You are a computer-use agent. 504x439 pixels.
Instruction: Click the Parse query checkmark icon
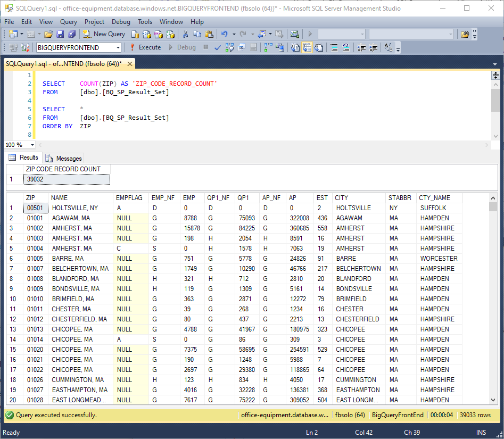pyautogui.click(x=218, y=47)
